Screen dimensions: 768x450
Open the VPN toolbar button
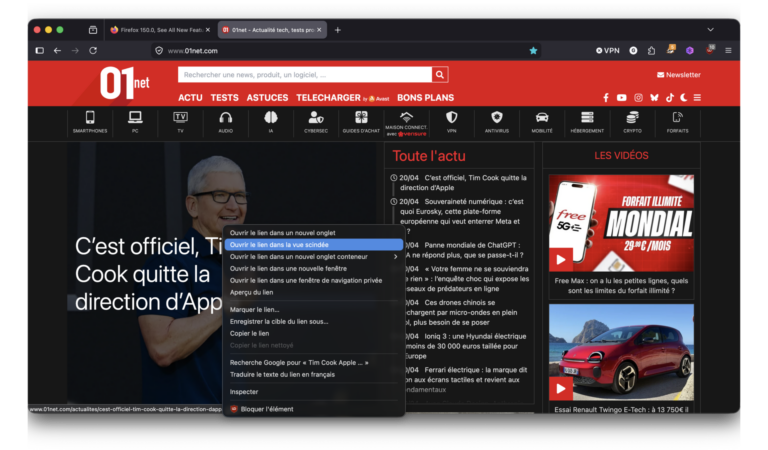608,50
